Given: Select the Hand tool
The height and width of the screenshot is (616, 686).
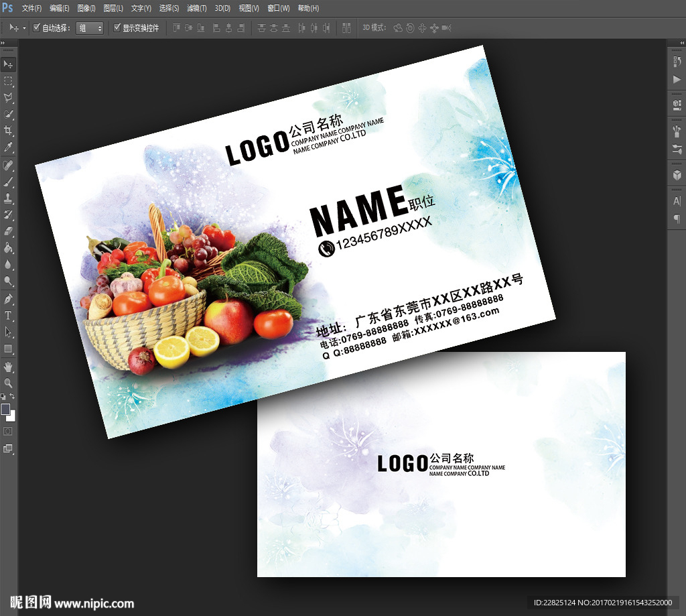Looking at the screenshot, I should click(x=8, y=366).
